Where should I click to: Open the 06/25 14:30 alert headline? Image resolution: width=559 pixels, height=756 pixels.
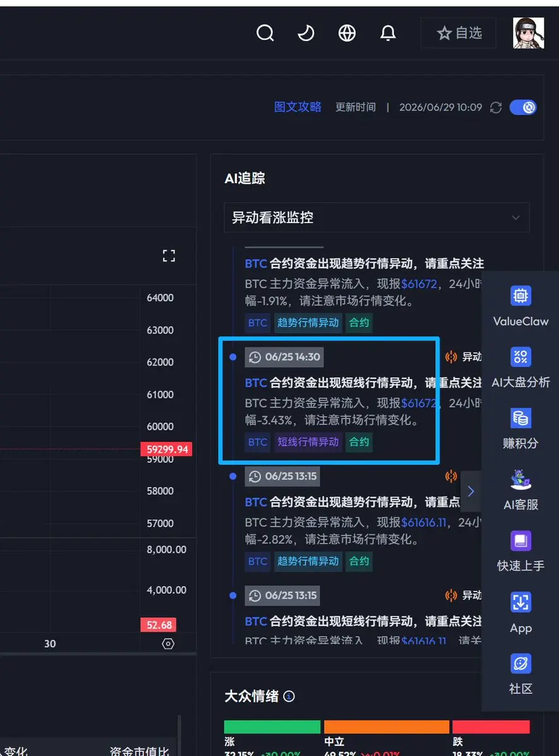(x=364, y=382)
